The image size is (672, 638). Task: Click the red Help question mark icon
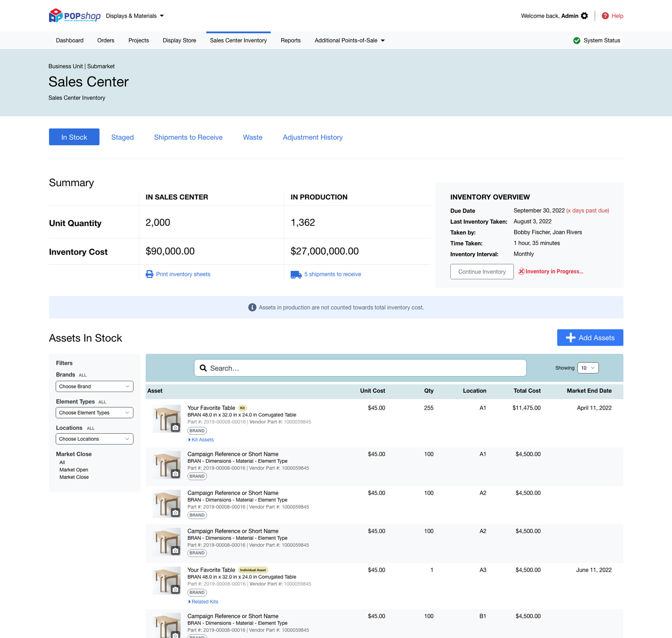605,16
